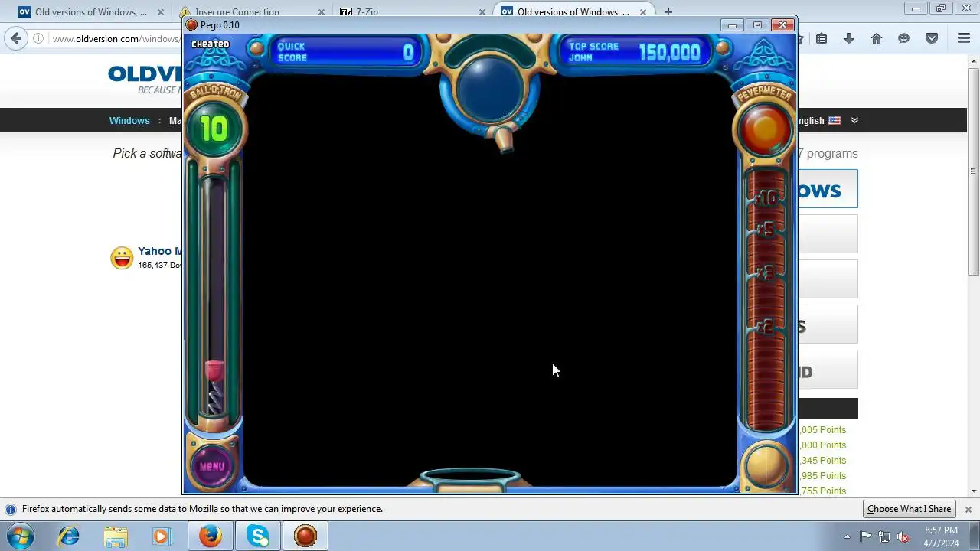The width and height of the screenshot is (980, 551).
Task: Click the x3 fevermeter multiplier marker
Action: pyautogui.click(x=766, y=272)
